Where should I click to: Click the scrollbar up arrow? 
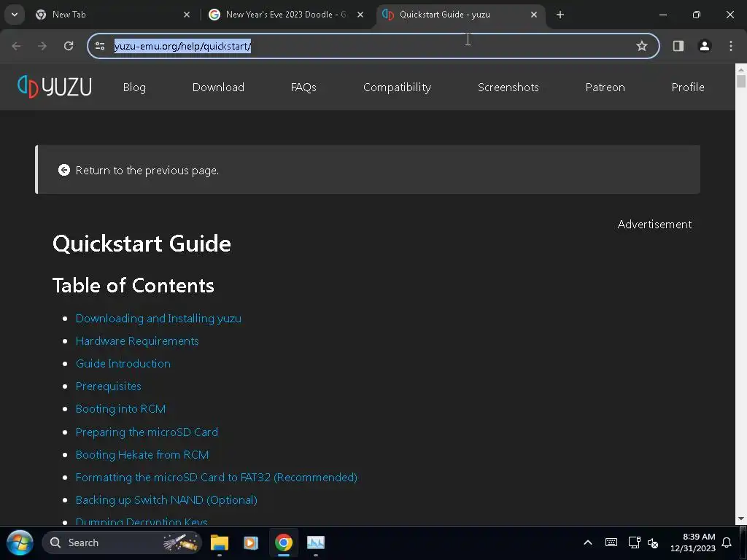(x=741, y=69)
